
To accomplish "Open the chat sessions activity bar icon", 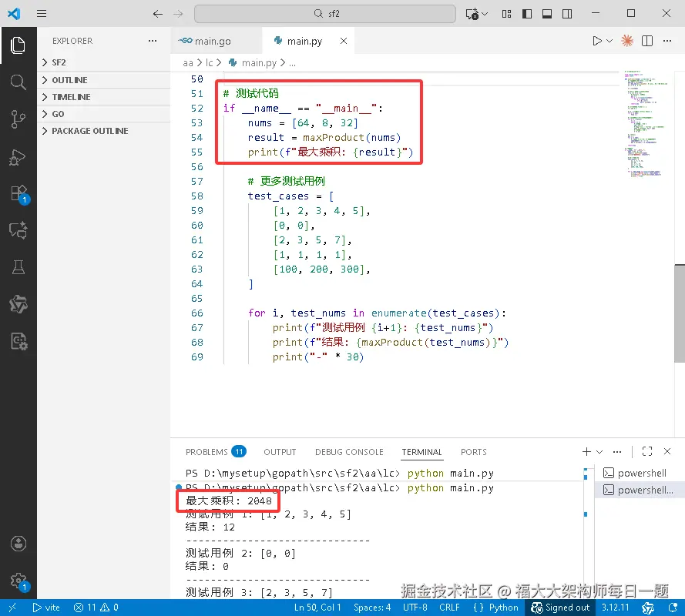I will click(18, 230).
